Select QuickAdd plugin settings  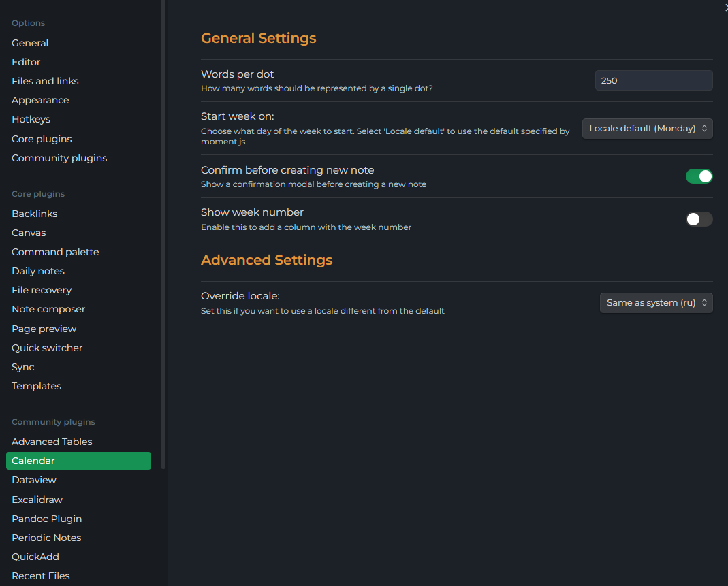coord(35,556)
